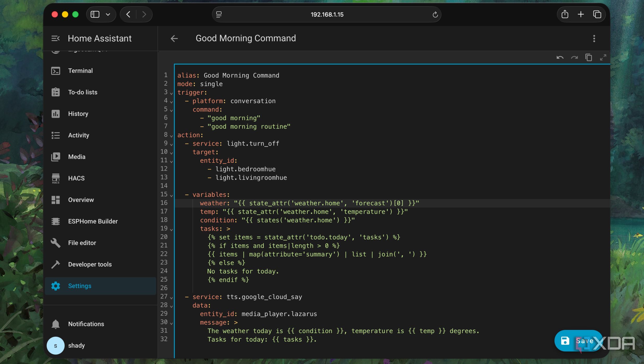Screen dimensions: 644x364
Task: Click the File editor wrench icon
Action: tap(55, 243)
